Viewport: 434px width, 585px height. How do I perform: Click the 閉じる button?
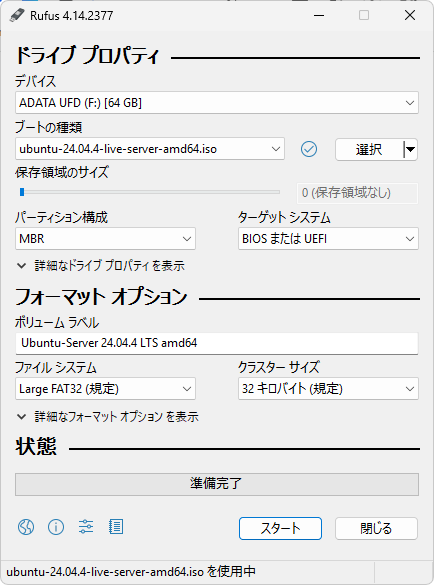tap(376, 528)
